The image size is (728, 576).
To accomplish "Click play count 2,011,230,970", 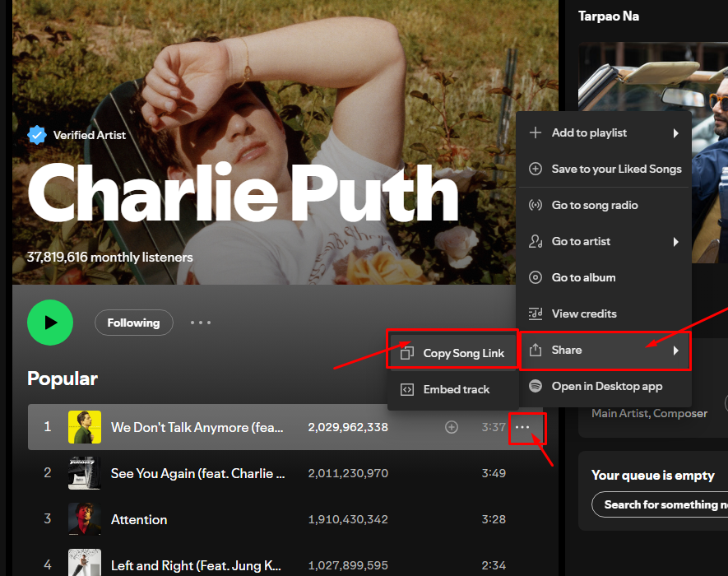I will (348, 473).
